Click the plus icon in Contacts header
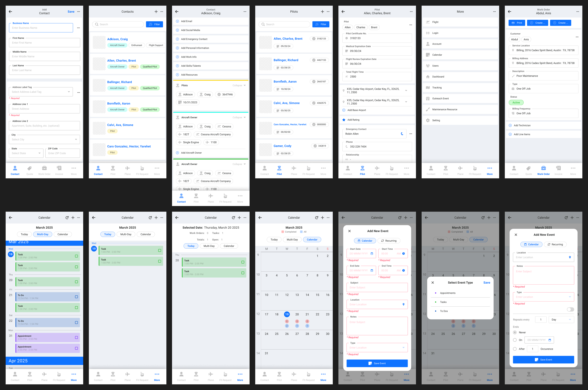Image resolution: width=588 pixels, height=390 pixels. [156, 12]
